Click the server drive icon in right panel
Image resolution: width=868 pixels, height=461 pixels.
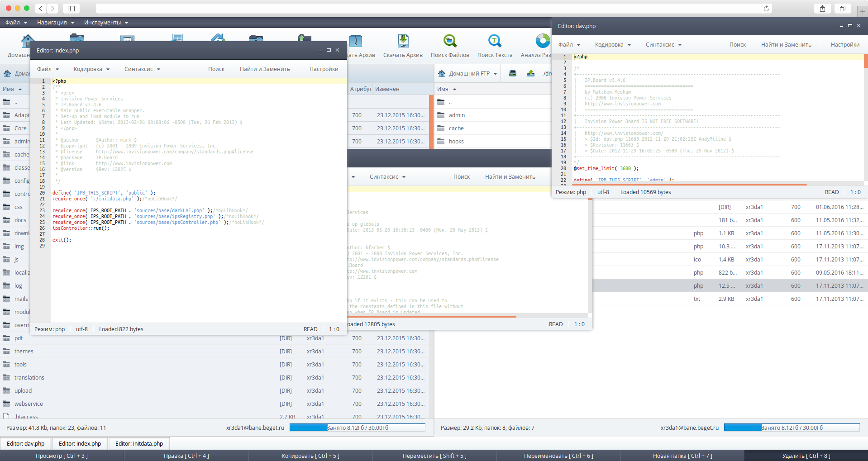(x=513, y=73)
